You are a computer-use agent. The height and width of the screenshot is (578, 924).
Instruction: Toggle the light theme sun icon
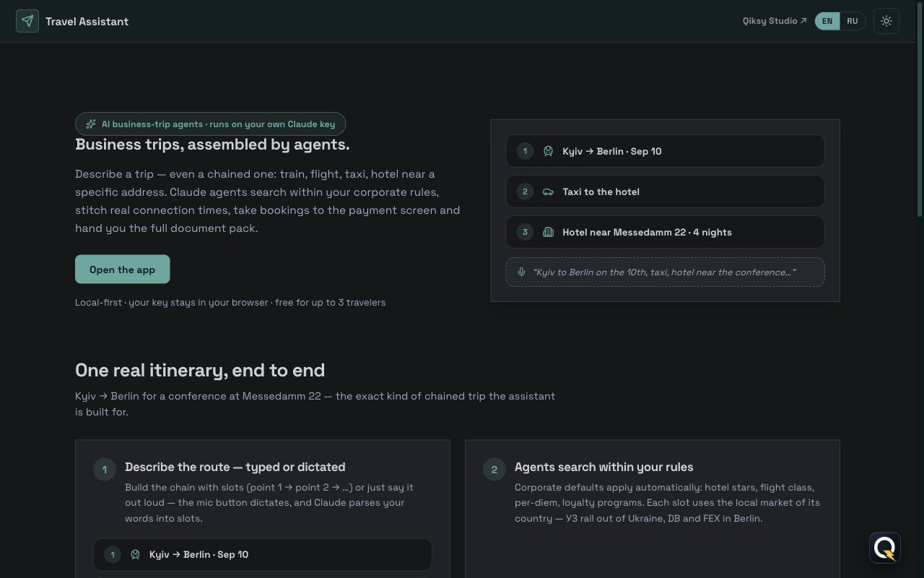point(886,21)
